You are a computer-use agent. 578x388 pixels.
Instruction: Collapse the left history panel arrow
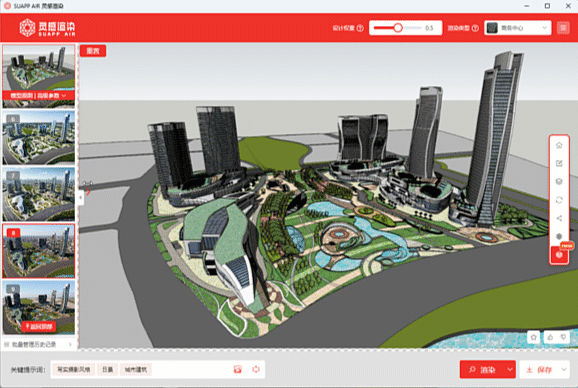pos(81,198)
